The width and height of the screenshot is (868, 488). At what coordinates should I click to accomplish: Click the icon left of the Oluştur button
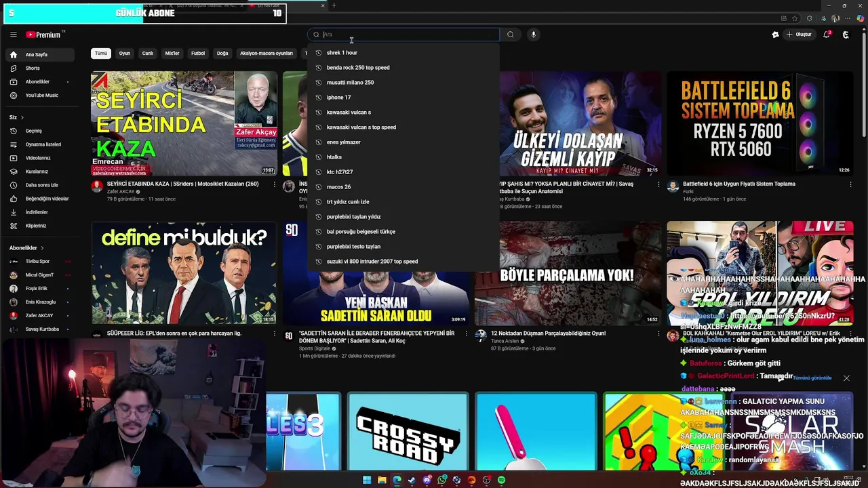coord(776,35)
